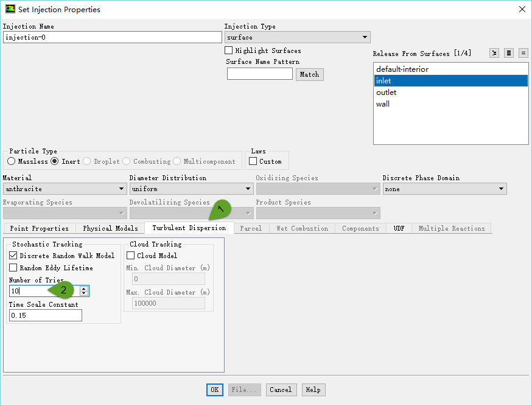The width and height of the screenshot is (532, 406).
Task: Uncheck Discrete Random Walk Model
Action: click(13, 256)
